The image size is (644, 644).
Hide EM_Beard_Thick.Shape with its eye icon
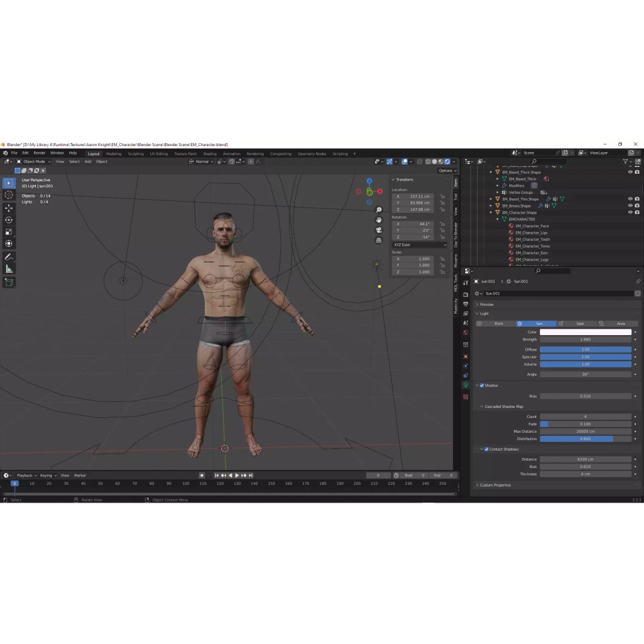pos(630,172)
